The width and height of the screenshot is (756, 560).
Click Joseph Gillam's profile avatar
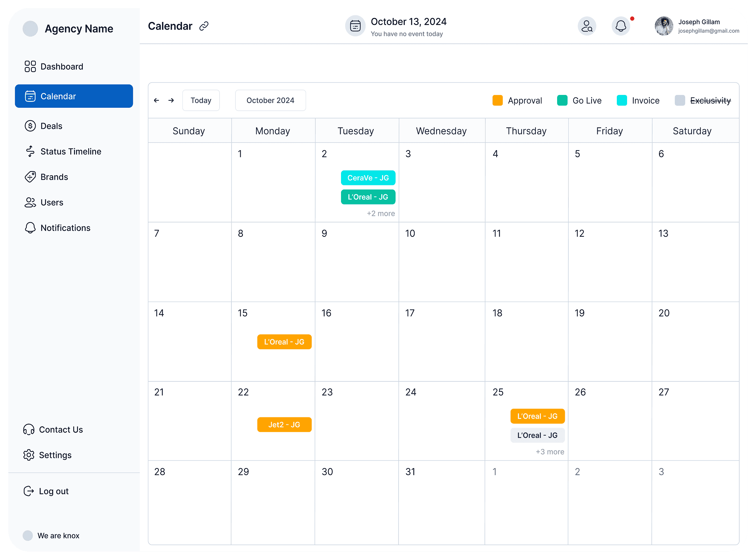click(664, 26)
